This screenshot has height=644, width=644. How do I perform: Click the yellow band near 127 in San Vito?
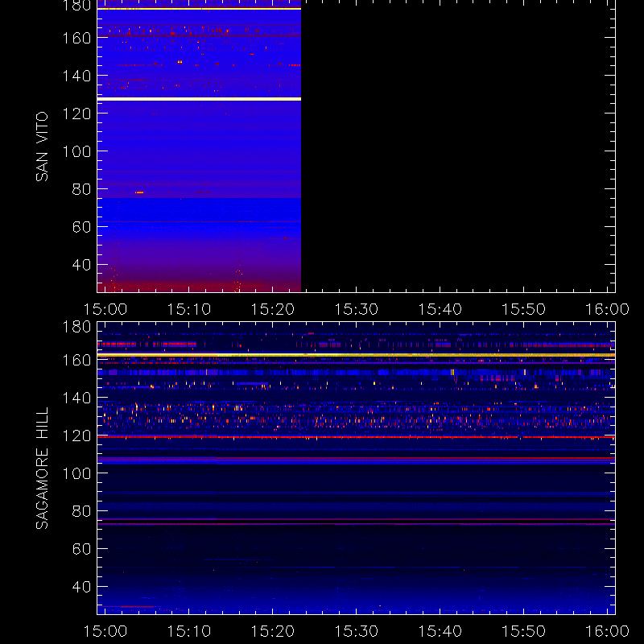199,99
